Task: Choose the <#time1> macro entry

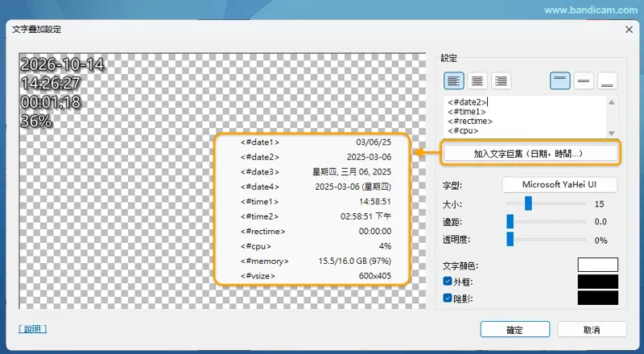Action: [316, 202]
